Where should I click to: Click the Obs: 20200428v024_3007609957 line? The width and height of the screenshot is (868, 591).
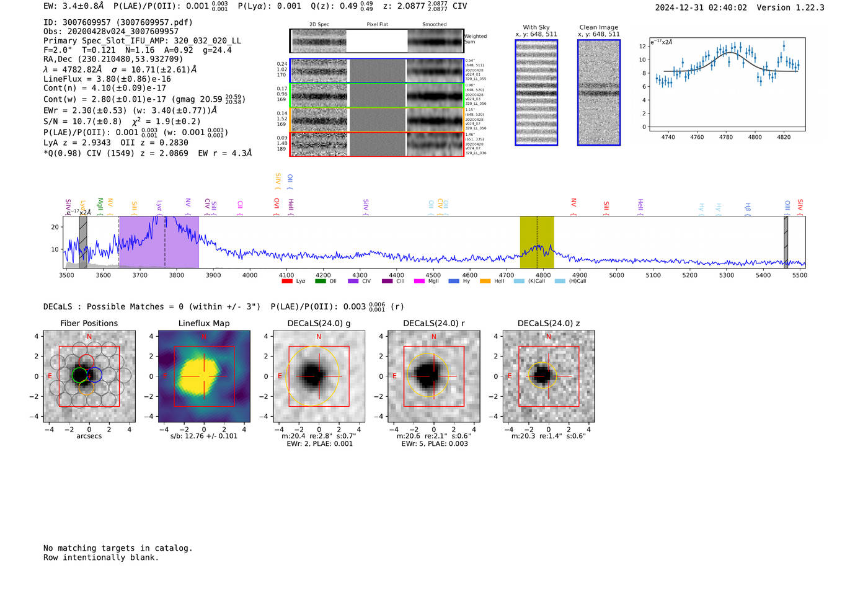[111, 32]
